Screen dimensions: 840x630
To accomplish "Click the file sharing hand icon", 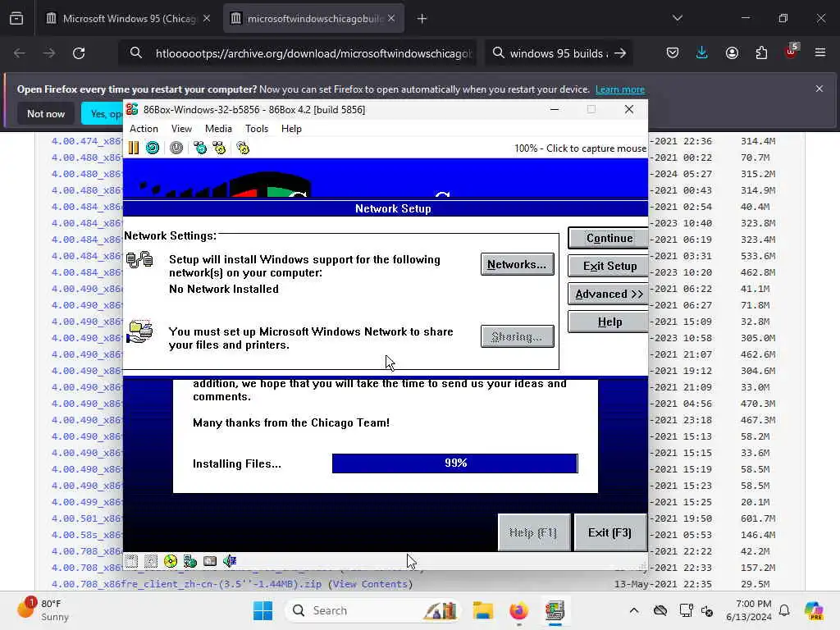I will point(139,332).
